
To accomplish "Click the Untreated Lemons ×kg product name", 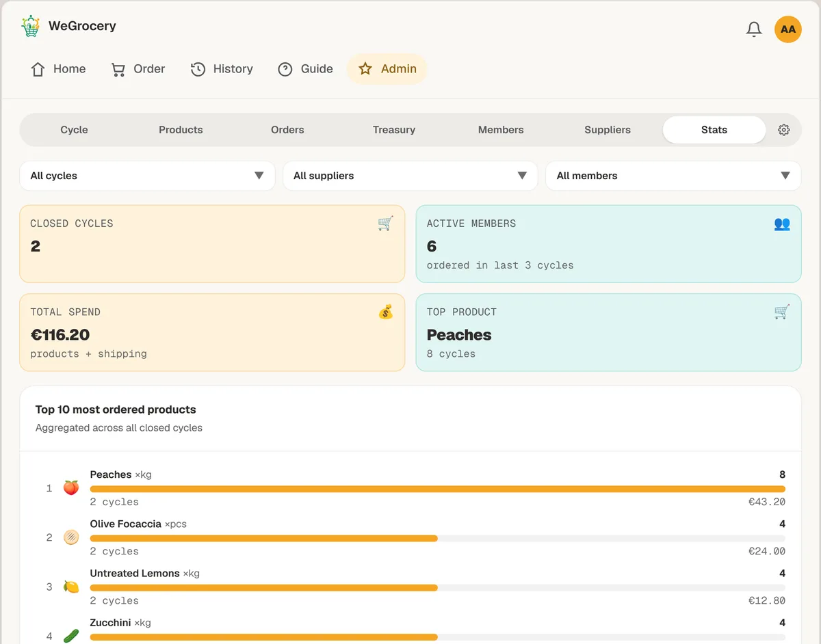I will click(145, 573).
